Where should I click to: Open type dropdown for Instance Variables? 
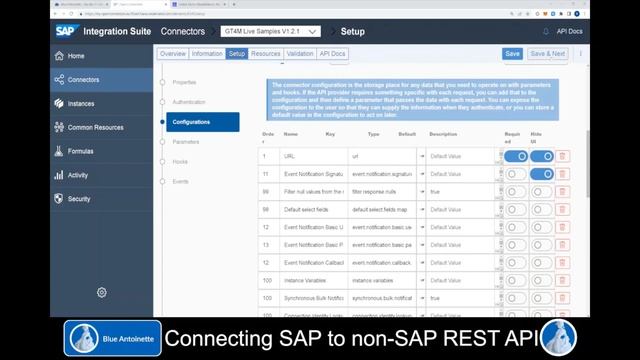[x=422, y=280]
